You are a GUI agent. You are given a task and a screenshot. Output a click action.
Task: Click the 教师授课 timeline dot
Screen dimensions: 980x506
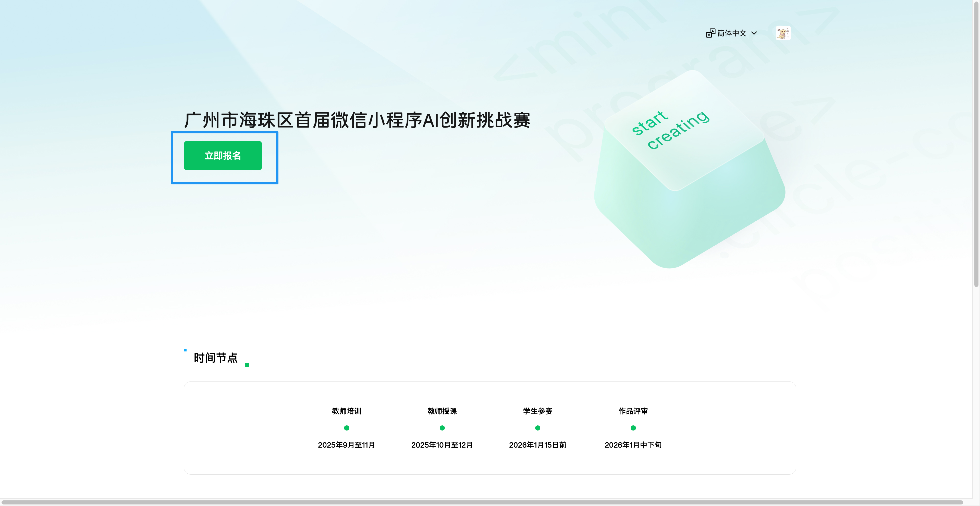tap(442, 428)
